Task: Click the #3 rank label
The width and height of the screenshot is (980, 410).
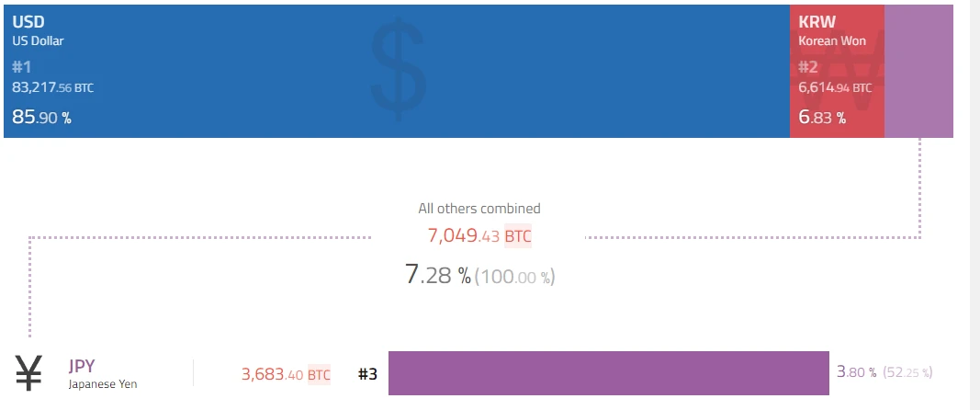Action: click(x=367, y=374)
